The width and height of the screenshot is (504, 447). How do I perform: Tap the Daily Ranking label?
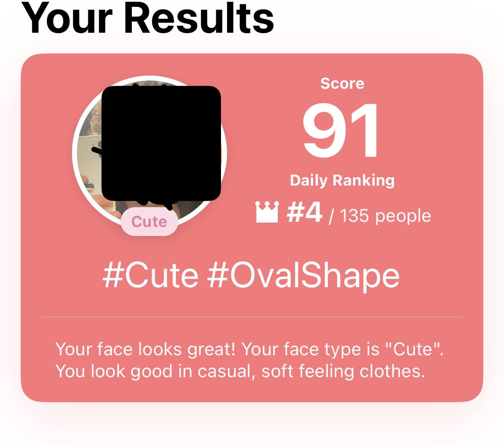click(342, 180)
